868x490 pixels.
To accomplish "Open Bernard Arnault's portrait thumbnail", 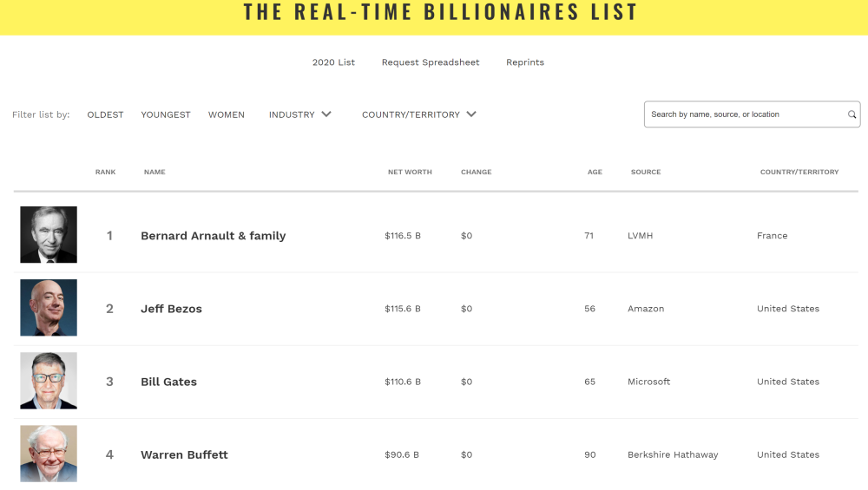I will pyautogui.click(x=49, y=235).
